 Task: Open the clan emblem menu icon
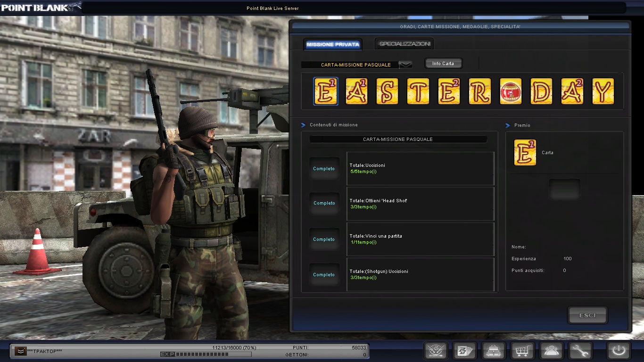[436, 351]
